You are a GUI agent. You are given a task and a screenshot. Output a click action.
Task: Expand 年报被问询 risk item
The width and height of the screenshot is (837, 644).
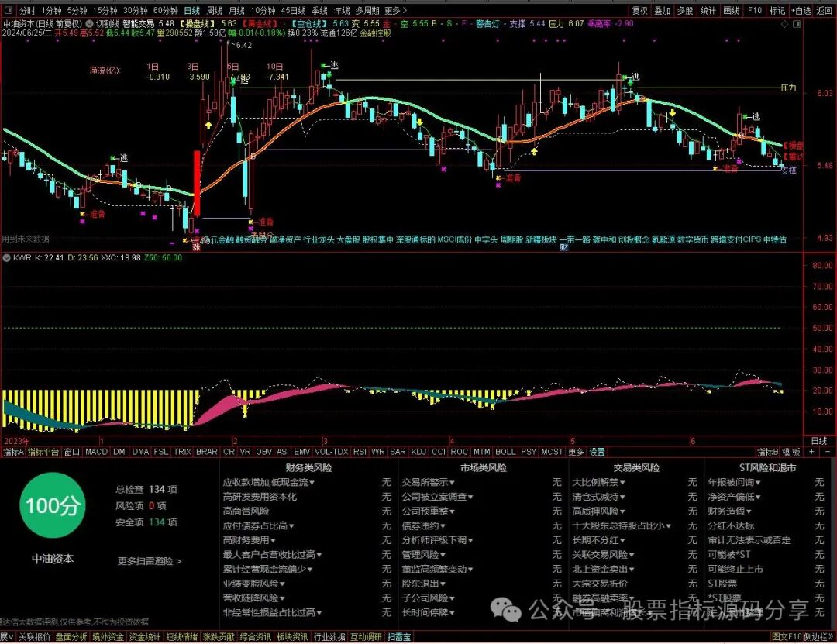[x=735, y=482]
